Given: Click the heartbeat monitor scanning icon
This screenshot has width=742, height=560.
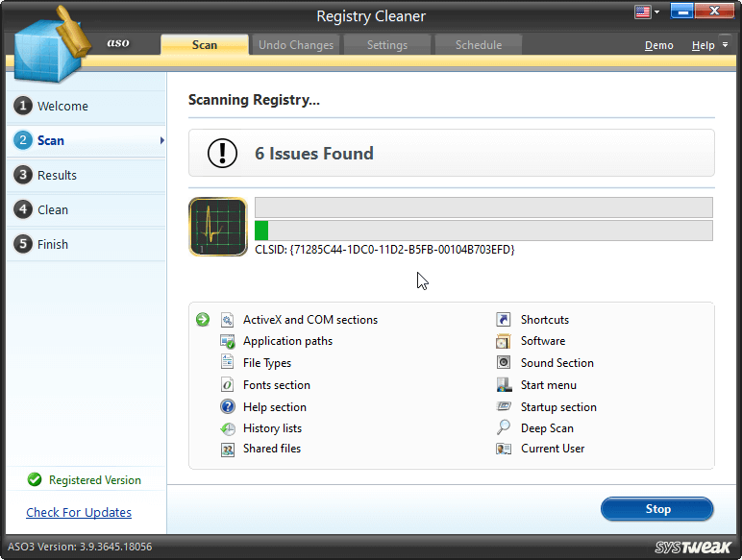Looking at the screenshot, I should (x=218, y=227).
